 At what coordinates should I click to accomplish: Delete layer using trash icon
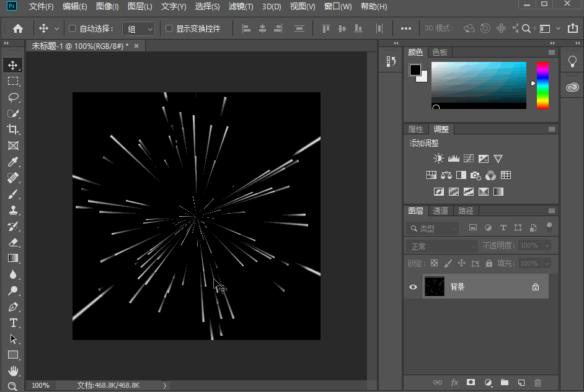click(x=538, y=383)
